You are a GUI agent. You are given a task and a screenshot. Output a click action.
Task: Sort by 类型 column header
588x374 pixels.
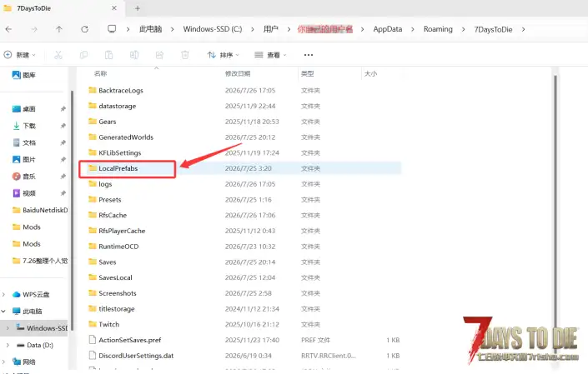tap(307, 74)
